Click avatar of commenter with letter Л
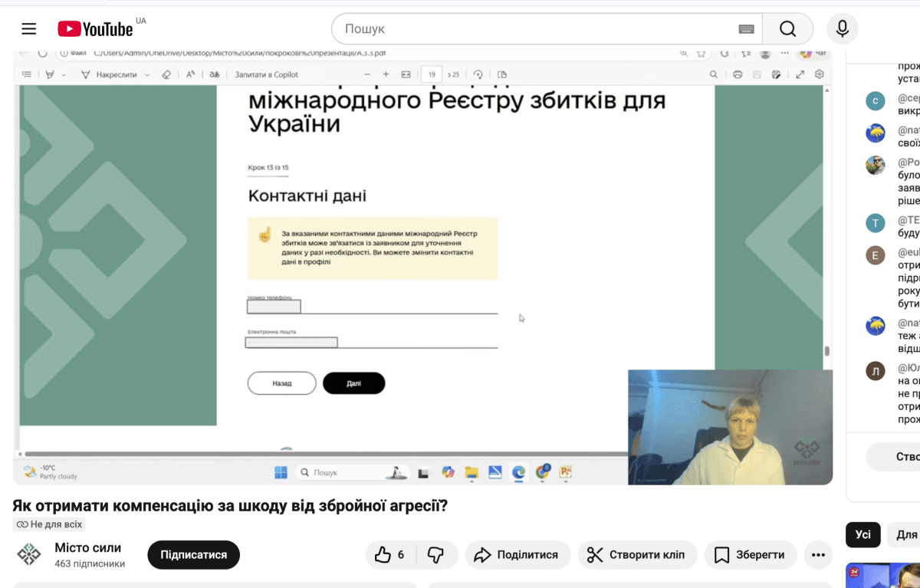 (x=875, y=372)
